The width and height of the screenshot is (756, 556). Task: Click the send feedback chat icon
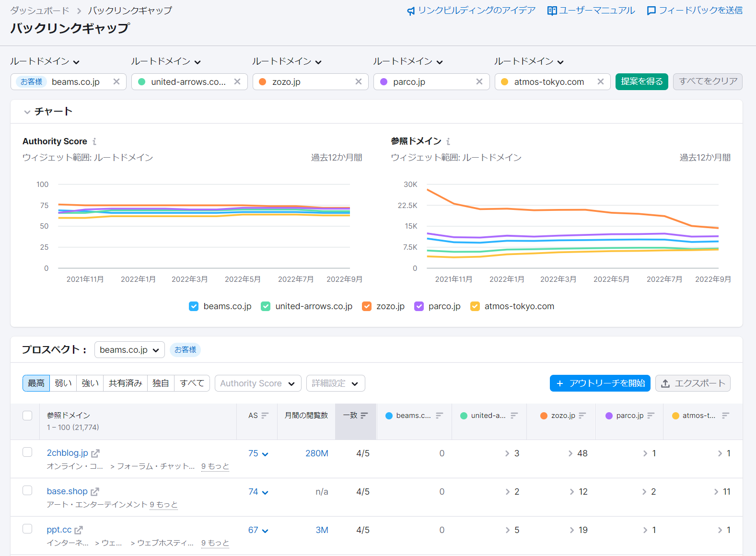(651, 11)
